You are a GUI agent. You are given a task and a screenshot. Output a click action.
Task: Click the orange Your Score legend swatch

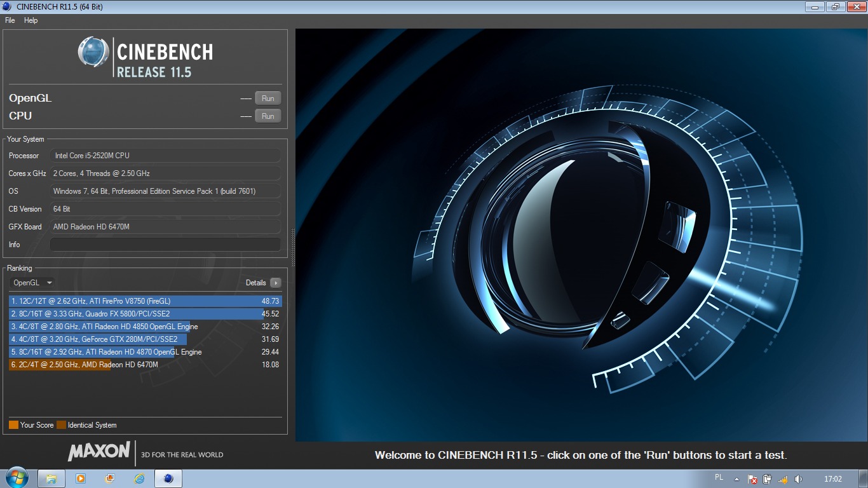[x=13, y=425]
